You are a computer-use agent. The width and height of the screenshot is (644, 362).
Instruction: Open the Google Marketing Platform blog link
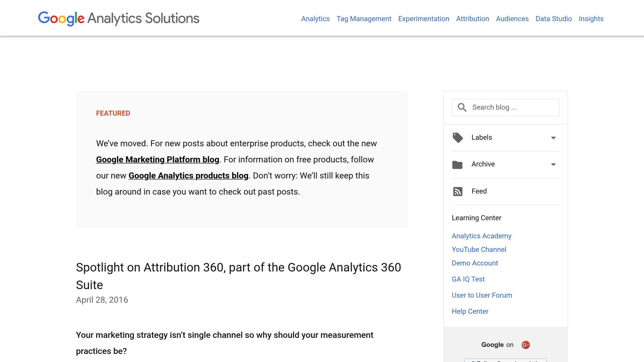(157, 160)
